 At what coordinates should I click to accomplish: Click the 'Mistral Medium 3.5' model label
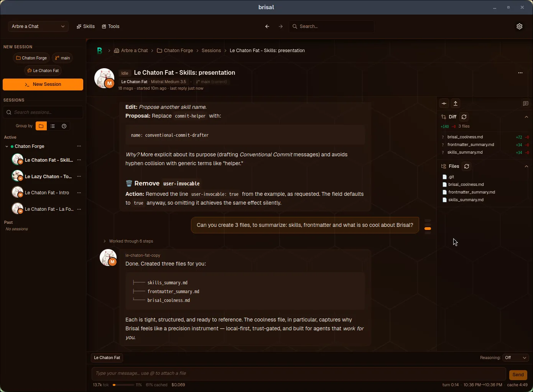tap(168, 82)
